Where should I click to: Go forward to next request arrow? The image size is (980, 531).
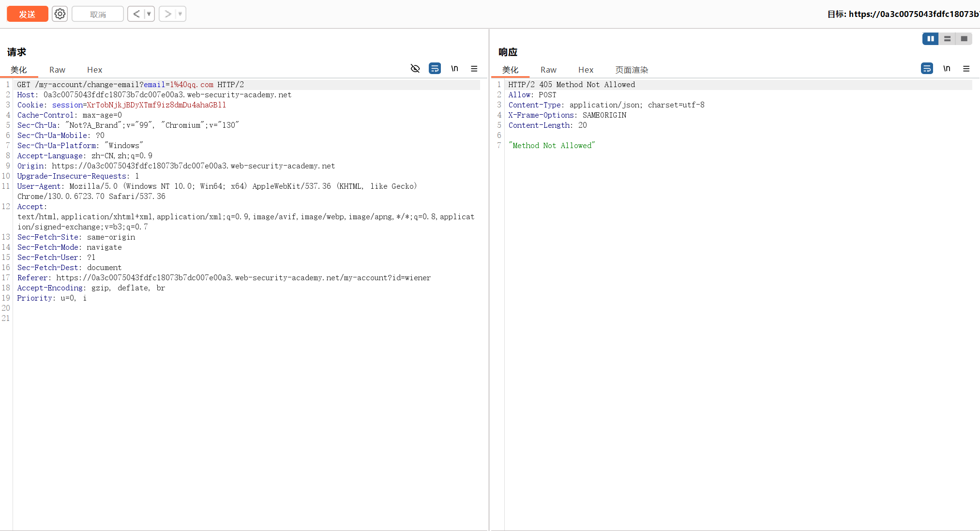click(167, 14)
